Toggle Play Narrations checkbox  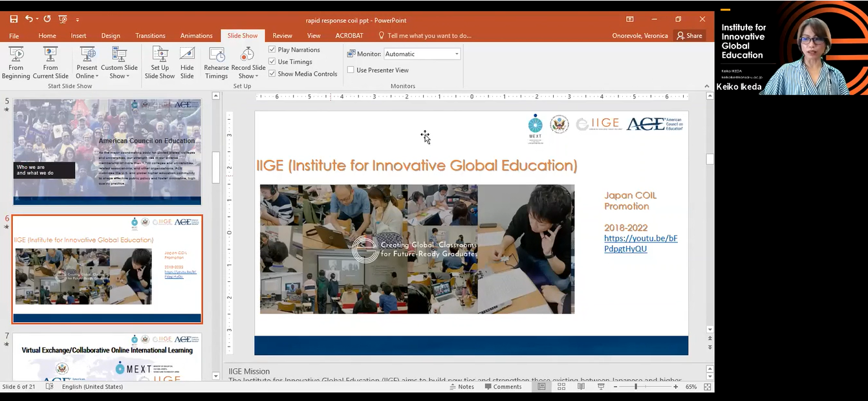[272, 50]
